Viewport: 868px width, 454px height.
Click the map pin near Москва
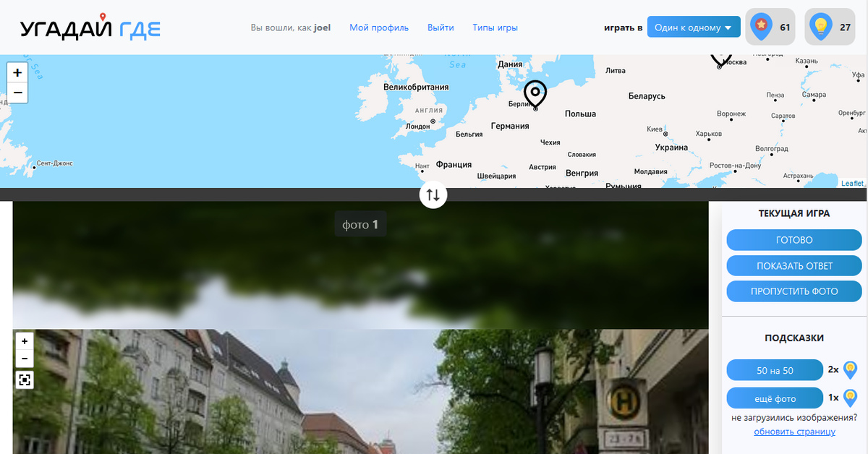tap(720, 61)
